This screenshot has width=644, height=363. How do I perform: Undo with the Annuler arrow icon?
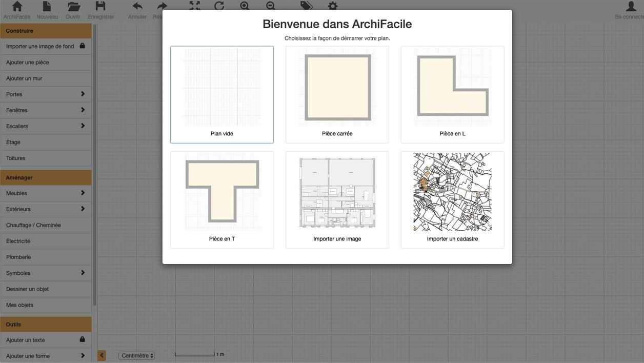tap(137, 6)
